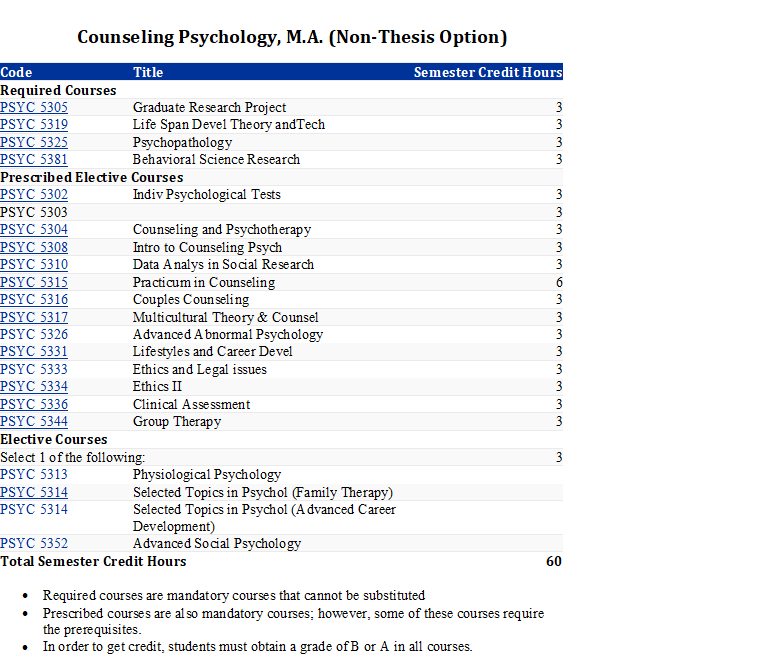Select the Prescribed Elective Courses heading

point(92,177)
